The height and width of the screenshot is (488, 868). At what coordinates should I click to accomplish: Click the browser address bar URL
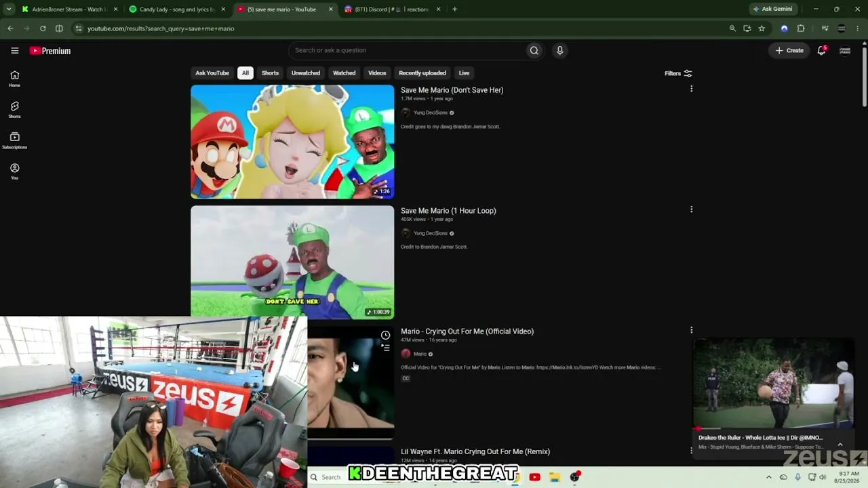coord(161,28)
